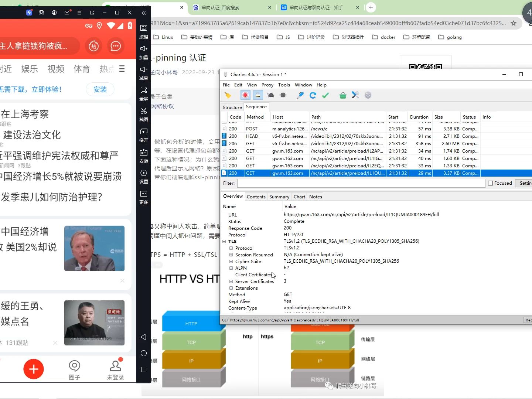Screen dimensions: 532x399
Task: Click the emulator more (更多) icon
Action: 144,194
